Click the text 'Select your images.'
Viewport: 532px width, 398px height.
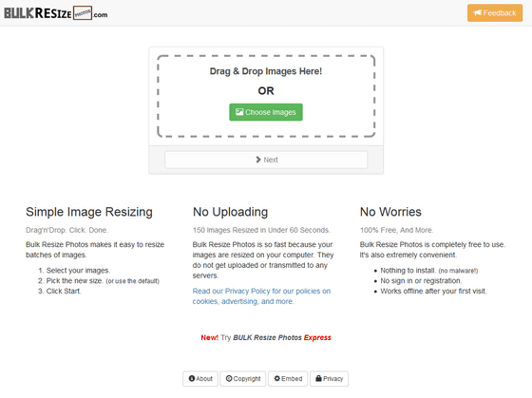click(x=78, y=271)
